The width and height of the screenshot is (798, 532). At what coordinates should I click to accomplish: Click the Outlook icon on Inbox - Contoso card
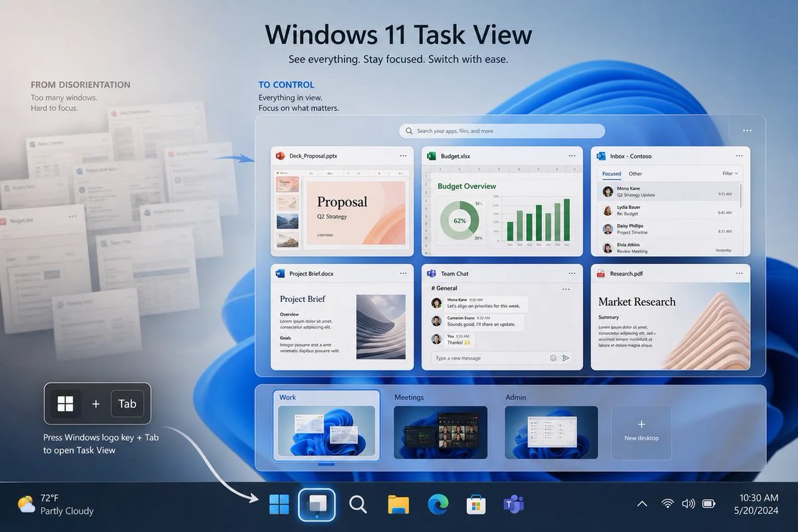point(601,156)
